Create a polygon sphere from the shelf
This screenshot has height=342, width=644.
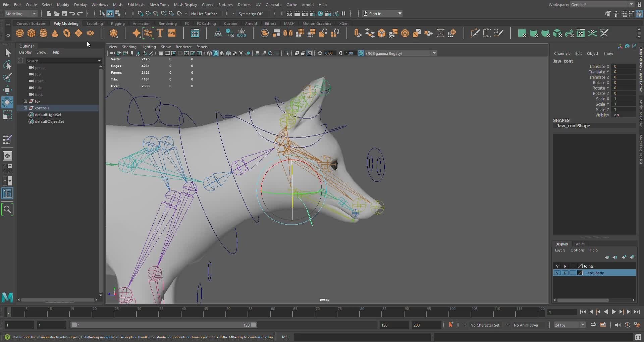coord(19,33)
